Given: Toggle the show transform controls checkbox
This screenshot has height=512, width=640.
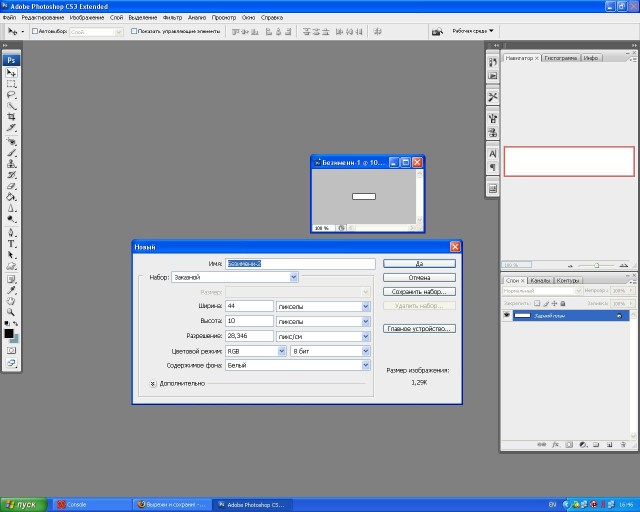Looking at the screenshot, I should pyautogui.click(x=133, y=31).
